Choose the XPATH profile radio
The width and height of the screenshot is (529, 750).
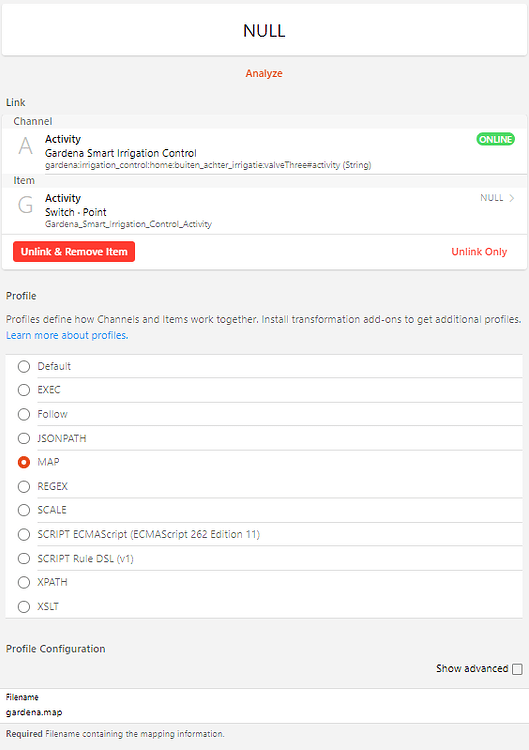pos(24,582)
